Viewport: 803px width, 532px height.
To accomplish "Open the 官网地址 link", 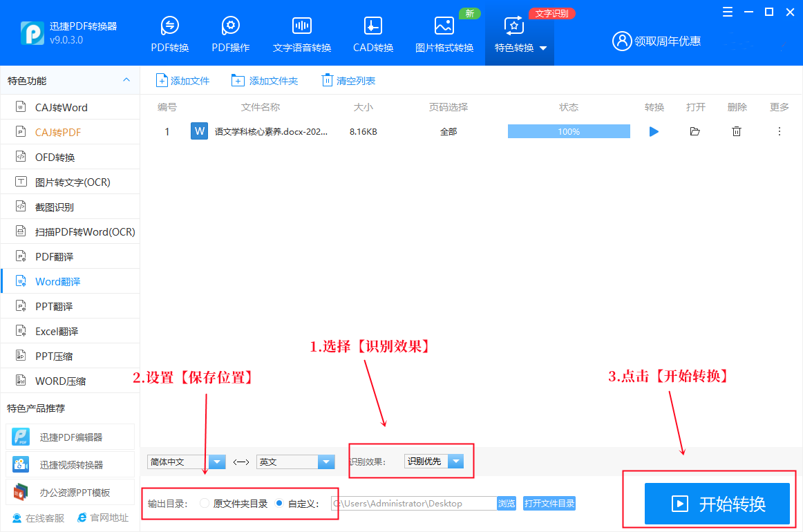I will tap(103, 517).
